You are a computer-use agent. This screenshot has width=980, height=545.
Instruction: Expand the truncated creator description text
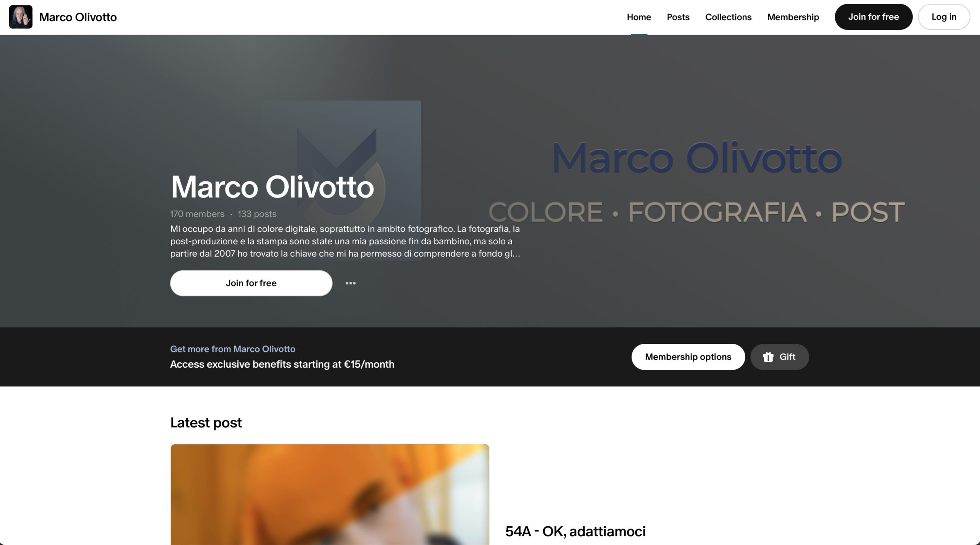tap(345, 241)
